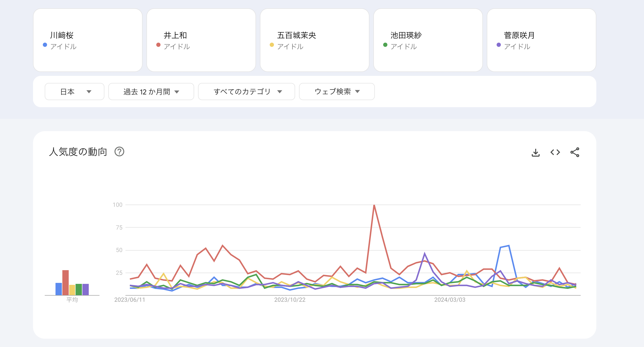Click the red dot for 井上和
This screenshot has width=644, height=347.
pos(158,45)
